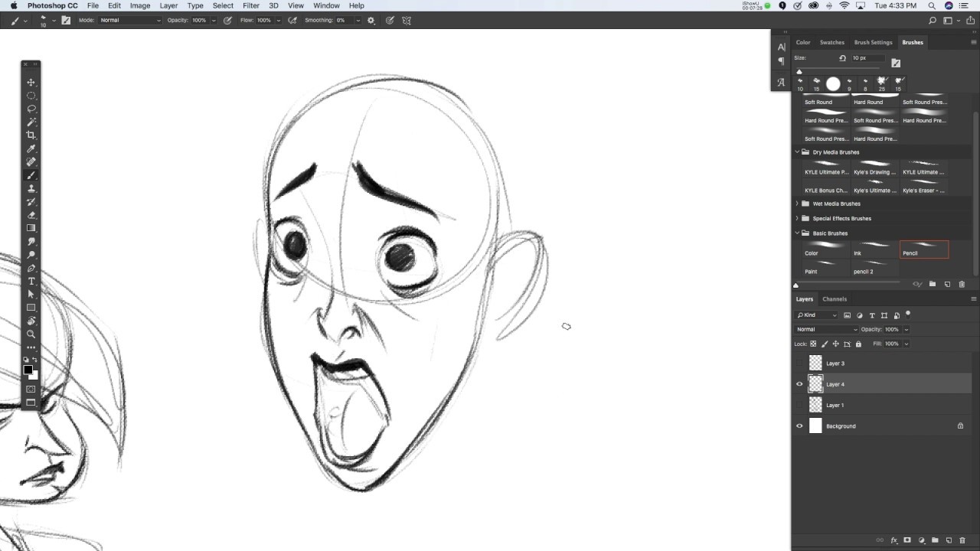Open the Filter menu
Viewport: 980px width, 551px height.
[x=251, y=5]
